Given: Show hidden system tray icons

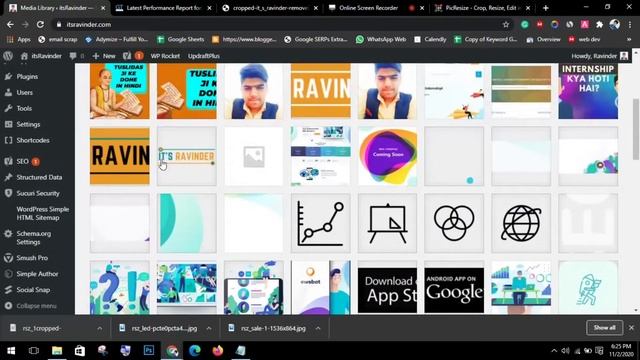Looking at the screenshot, I should click(554, 351).
